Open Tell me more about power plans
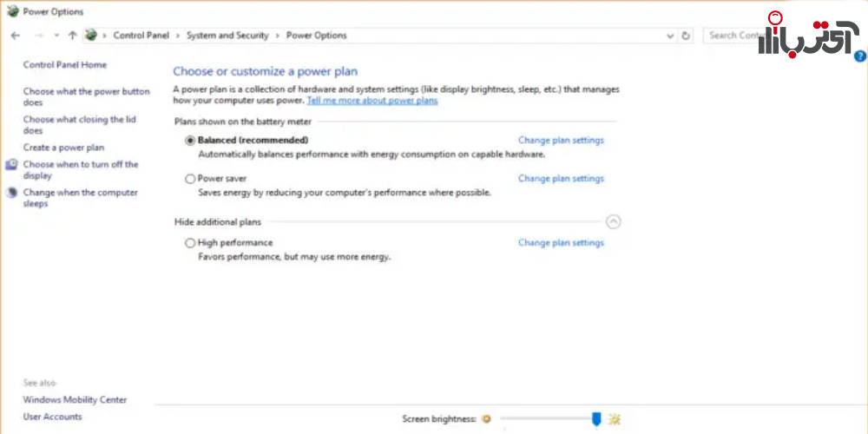The image size is (868, 434). [372, 101]
